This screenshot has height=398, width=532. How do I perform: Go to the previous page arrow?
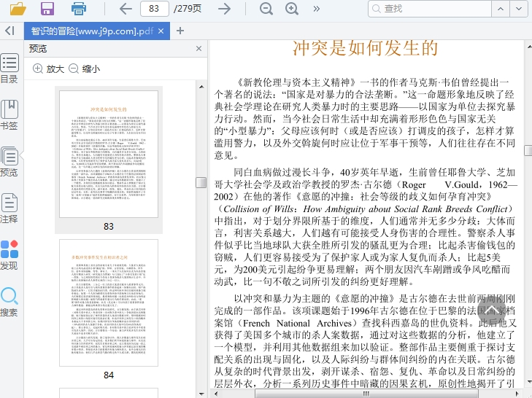point(126,9)
